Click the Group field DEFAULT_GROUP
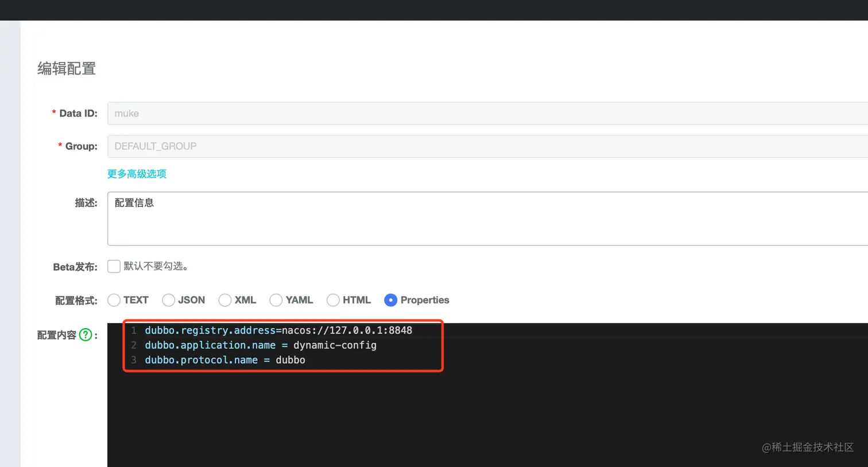This screenshot has width=868, height=467. pyautogui.click(x=487, y=146)
